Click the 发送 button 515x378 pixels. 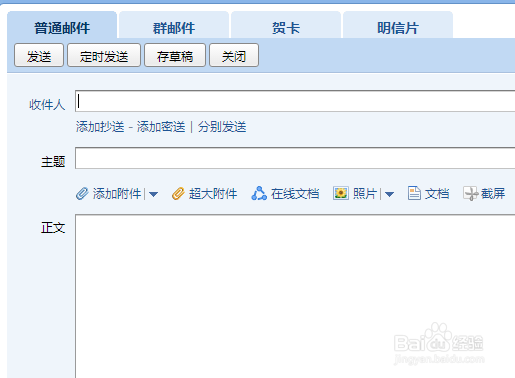pos(39,55)
